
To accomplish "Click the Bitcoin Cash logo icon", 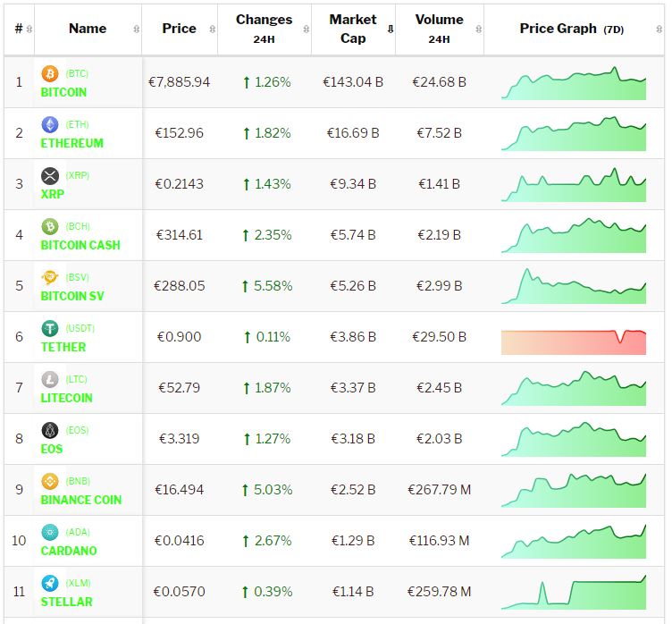I will tap(50, 226).
